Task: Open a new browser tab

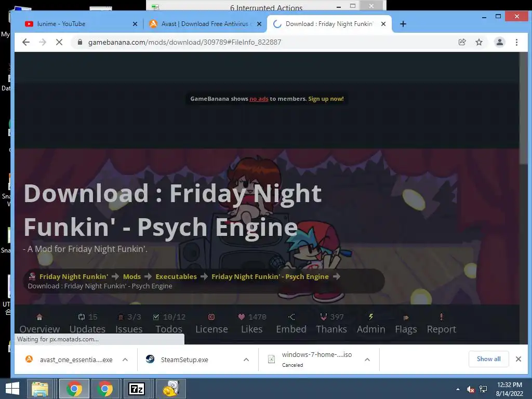Action: [403, 24]
